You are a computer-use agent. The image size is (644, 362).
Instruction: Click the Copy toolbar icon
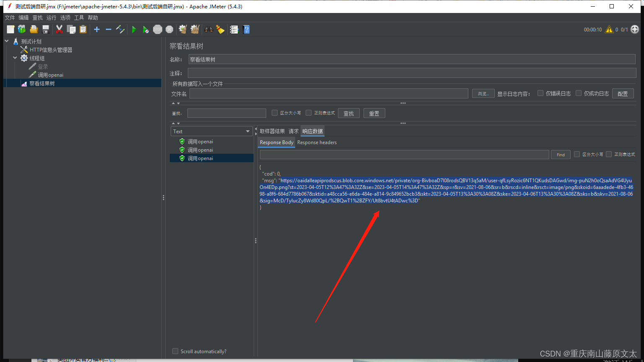pyautogui.click(x=71, y=29)
